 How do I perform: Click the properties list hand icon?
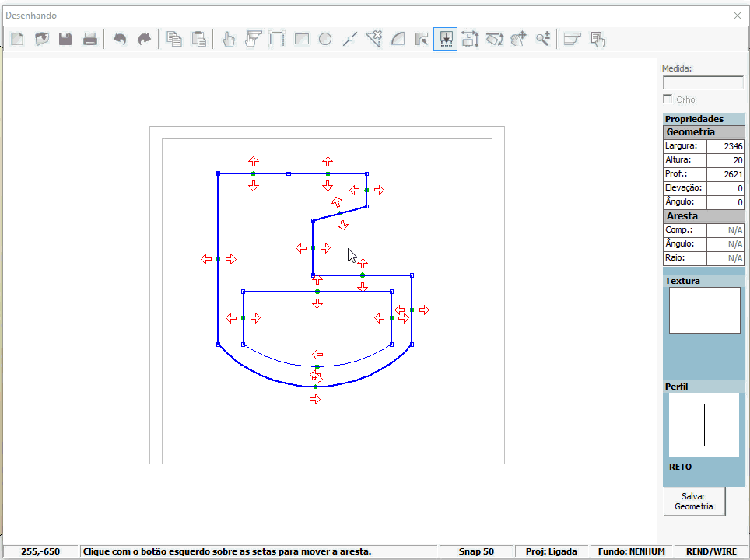(x=598, y=39)
